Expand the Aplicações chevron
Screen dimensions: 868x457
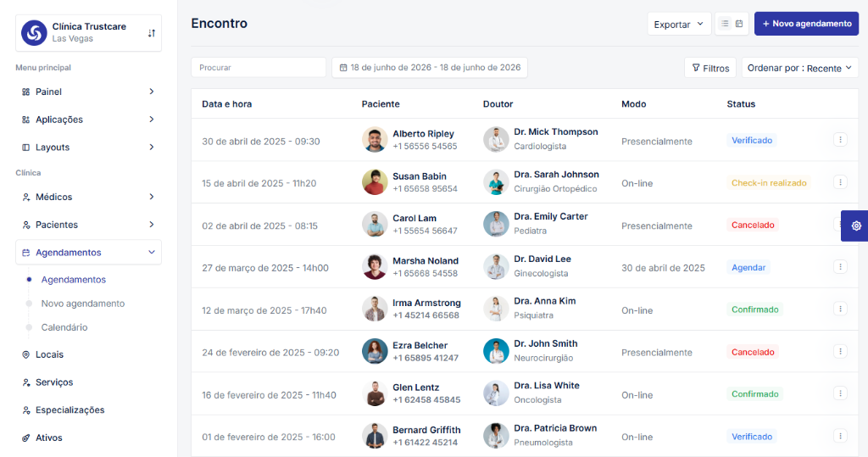[152, 119]
